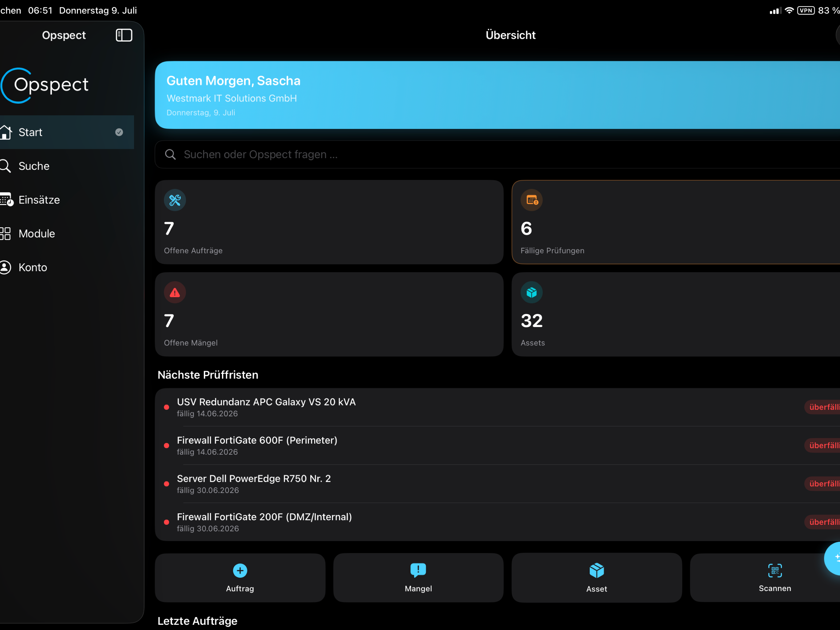Focus the Suchen oder Opspect fragen field
Screen dimensions: 840x630
point(497,155)
